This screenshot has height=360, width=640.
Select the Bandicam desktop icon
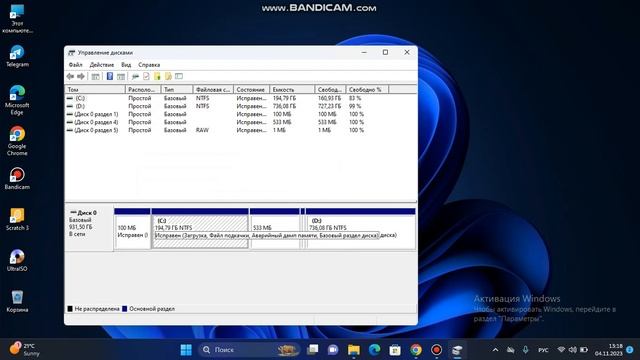tap(17, 179)
